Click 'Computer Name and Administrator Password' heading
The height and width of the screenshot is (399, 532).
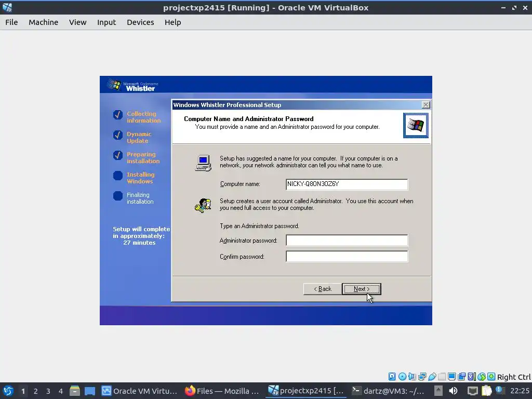click(249, 119)
